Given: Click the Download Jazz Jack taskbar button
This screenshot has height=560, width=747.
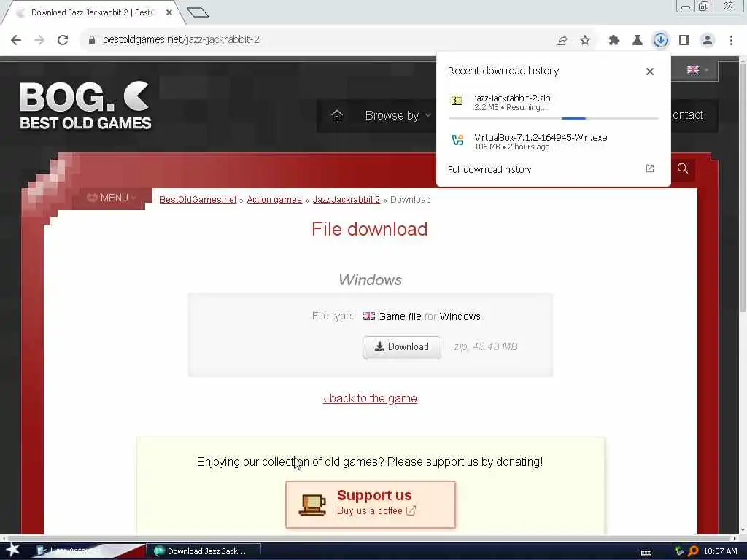Looking at the screenshot, I should pos(204,551).
